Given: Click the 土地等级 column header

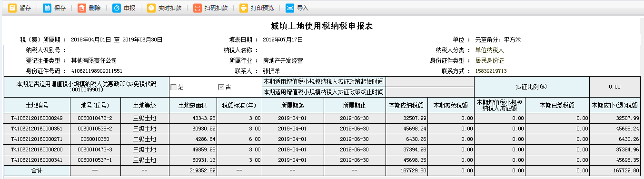Looking at the screenshot, I should point(145,105).
